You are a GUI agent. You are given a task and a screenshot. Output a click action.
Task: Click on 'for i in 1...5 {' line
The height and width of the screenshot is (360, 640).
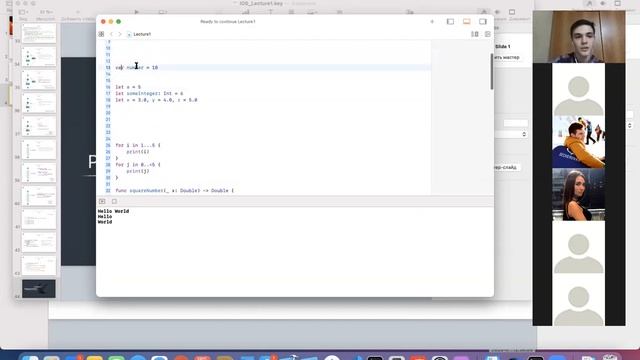tap(138, 145)
